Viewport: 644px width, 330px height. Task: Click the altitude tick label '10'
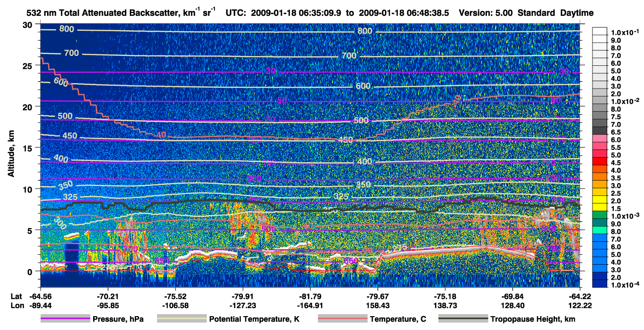(x=29, y=189)
